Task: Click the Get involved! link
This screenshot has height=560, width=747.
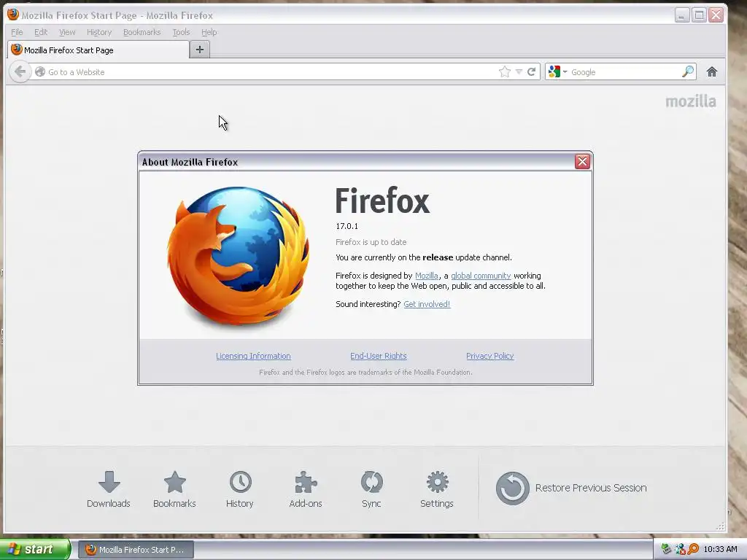Action: 427,304
